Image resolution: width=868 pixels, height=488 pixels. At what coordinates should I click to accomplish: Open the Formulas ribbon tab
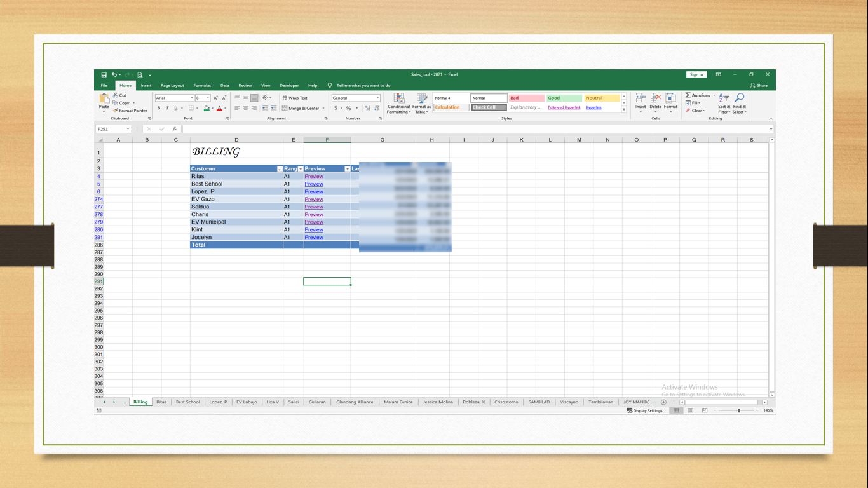(x=202, y=85)
